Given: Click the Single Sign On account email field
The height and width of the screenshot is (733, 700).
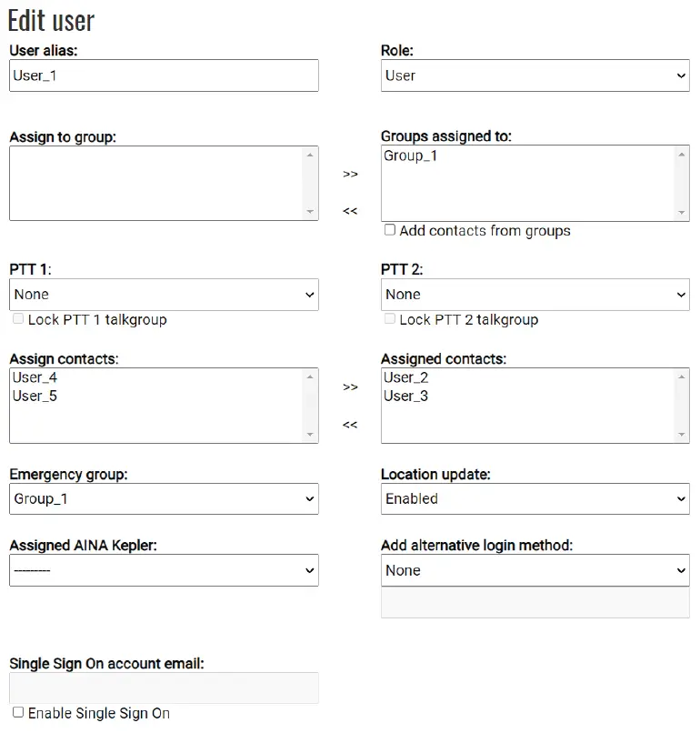Looking at the screenshot, I should click(x=164, y=688).
